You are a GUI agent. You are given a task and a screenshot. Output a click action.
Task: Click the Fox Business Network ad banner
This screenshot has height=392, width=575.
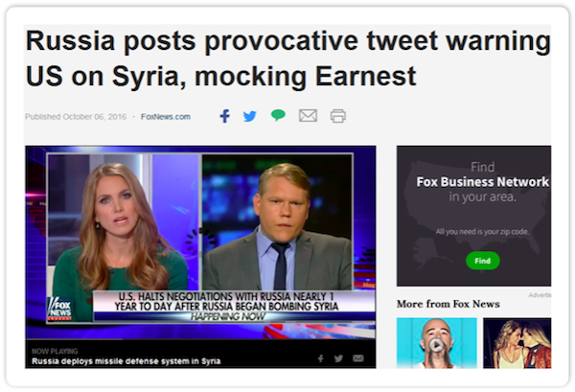click(473, 216)
